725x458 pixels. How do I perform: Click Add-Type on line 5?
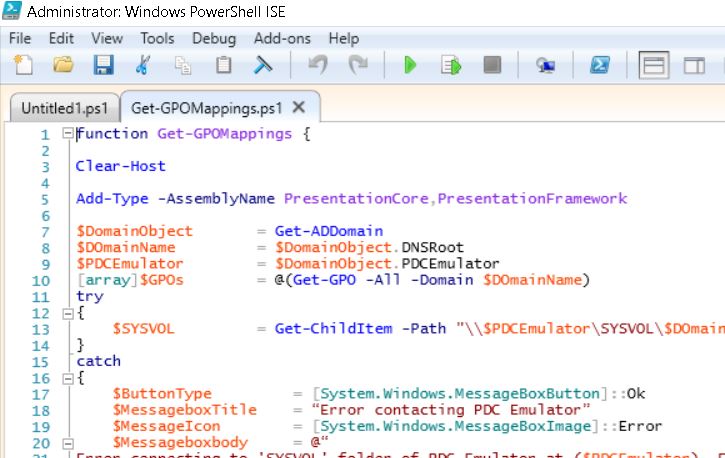pos(112,199)
